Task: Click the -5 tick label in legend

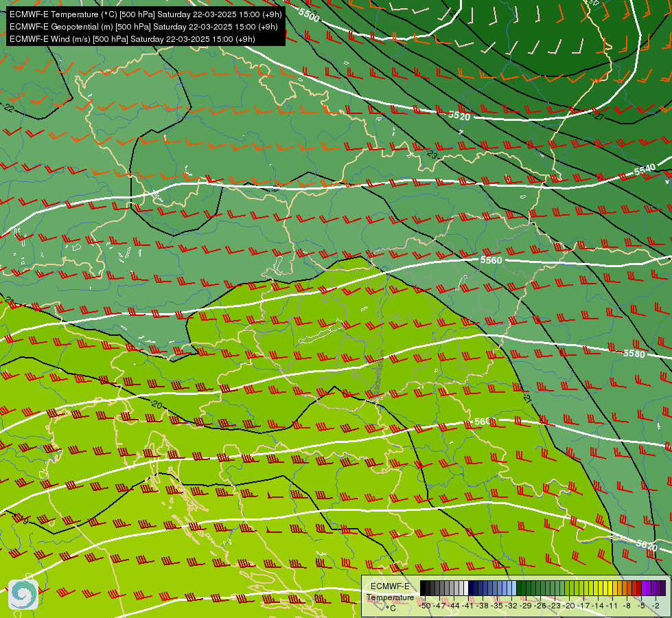Action: 640,606
